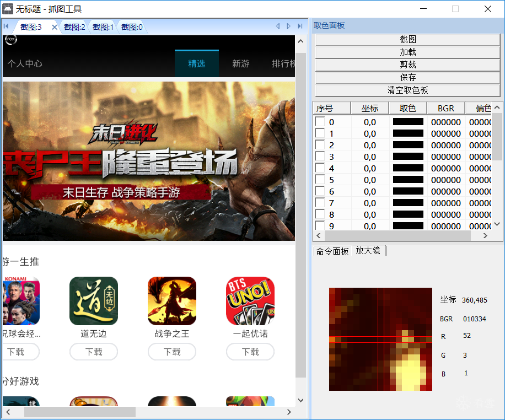Click the 保存 button
505x420 pixels.
click(x=408, y=78)
